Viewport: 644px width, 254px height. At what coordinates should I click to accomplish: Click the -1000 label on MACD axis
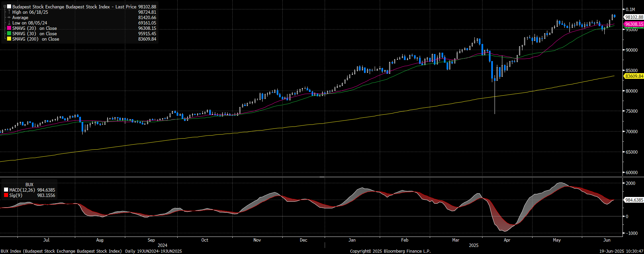631,233
